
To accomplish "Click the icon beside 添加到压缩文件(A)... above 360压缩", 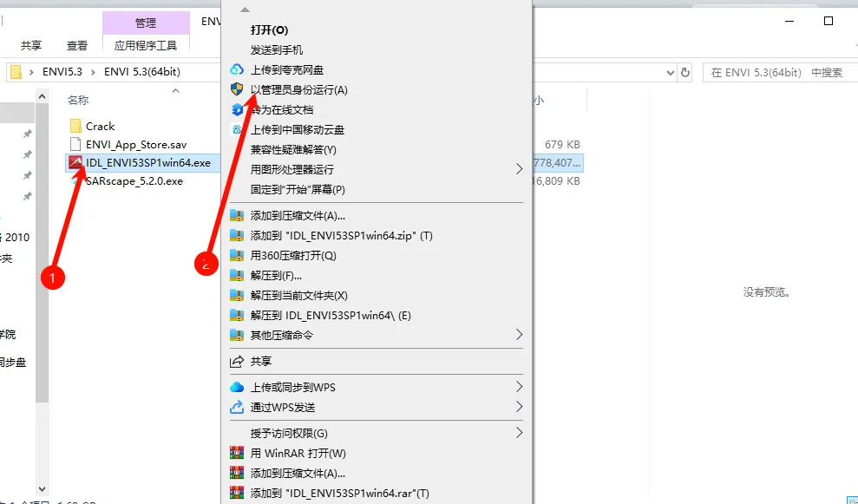I will [236, 216].
